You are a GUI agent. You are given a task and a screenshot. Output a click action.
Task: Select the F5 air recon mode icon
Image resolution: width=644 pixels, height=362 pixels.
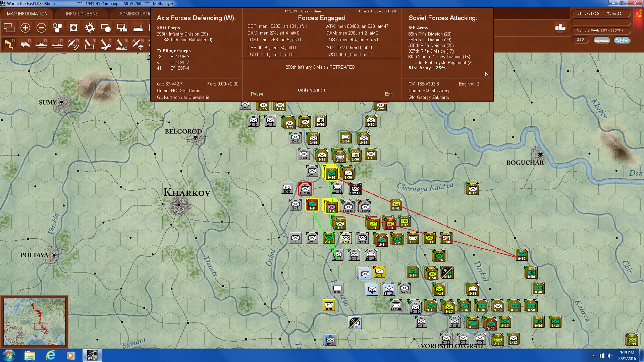(x=73, y=44)
